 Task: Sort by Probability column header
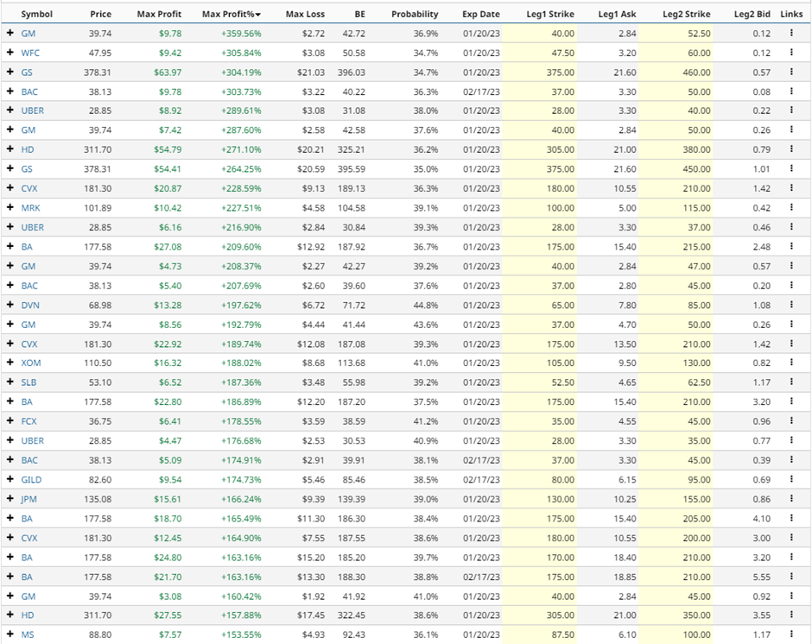(x=415, y=14)
